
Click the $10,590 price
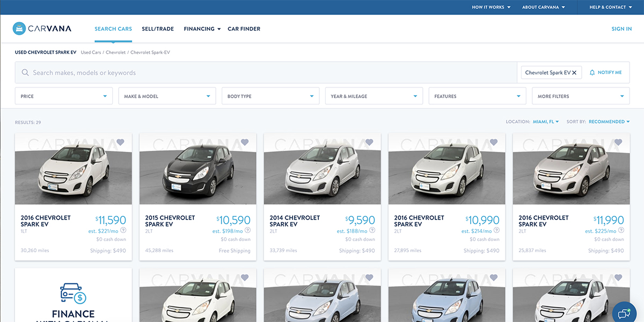(234, 220)
